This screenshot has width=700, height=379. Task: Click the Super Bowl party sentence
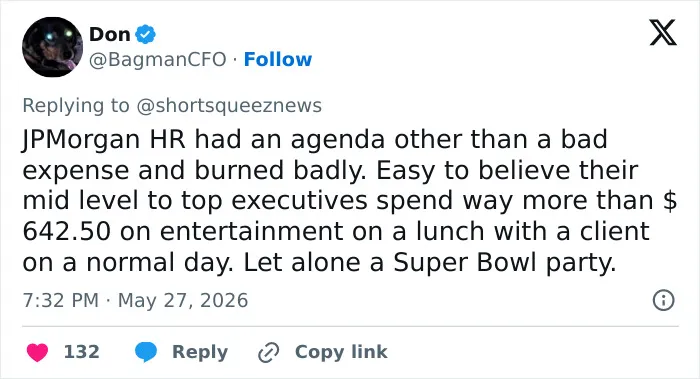[429, 262]
